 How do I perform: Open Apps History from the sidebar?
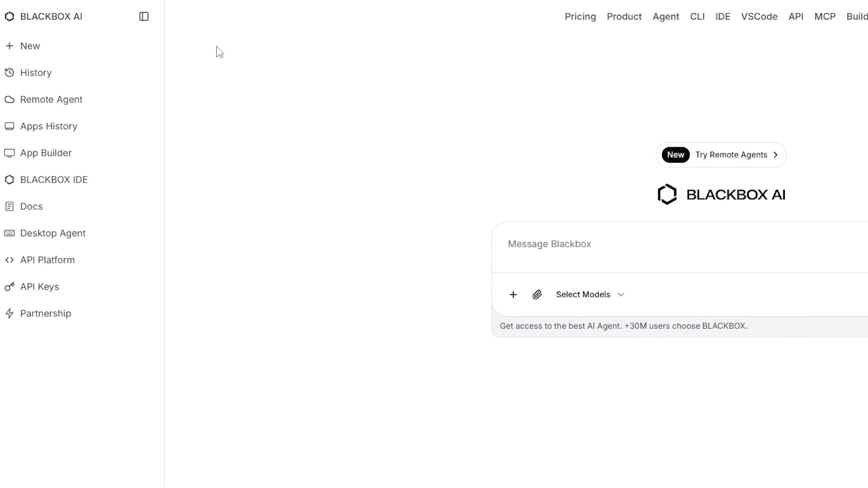coord(48,126)
